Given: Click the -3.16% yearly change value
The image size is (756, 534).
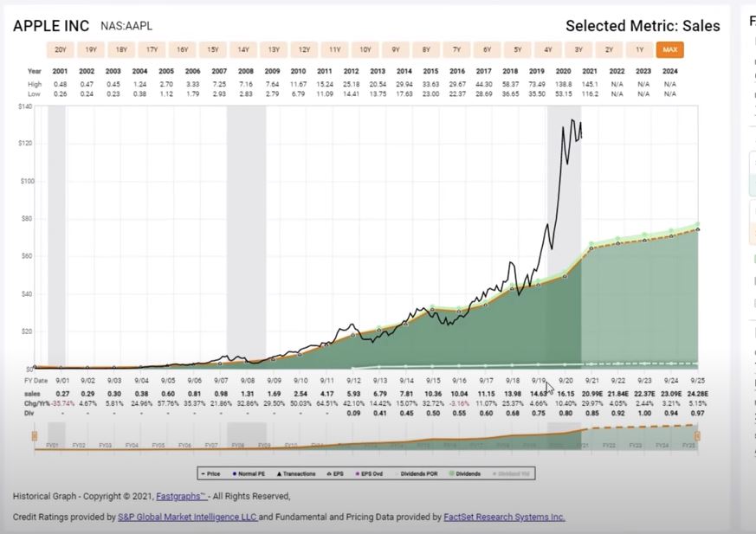Looking at the screenshot, I should click(459, 403).
